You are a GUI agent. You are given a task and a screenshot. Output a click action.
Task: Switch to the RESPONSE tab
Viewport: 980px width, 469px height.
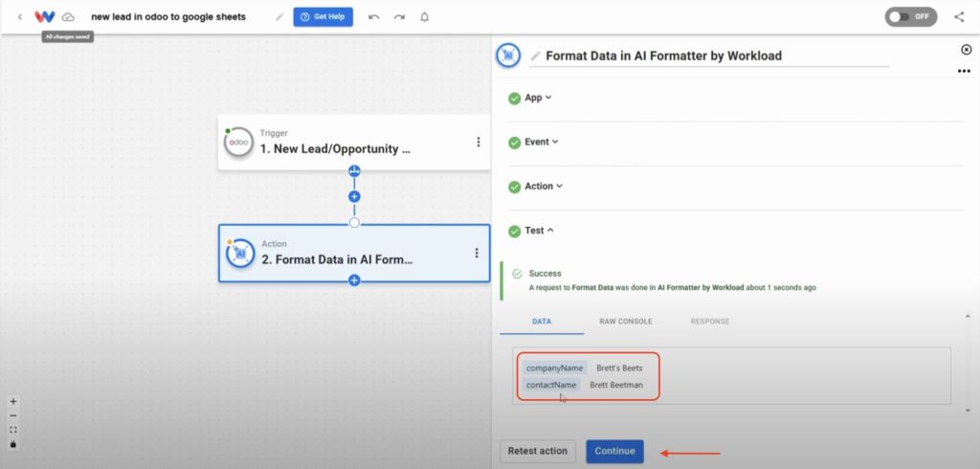(710, 322)
